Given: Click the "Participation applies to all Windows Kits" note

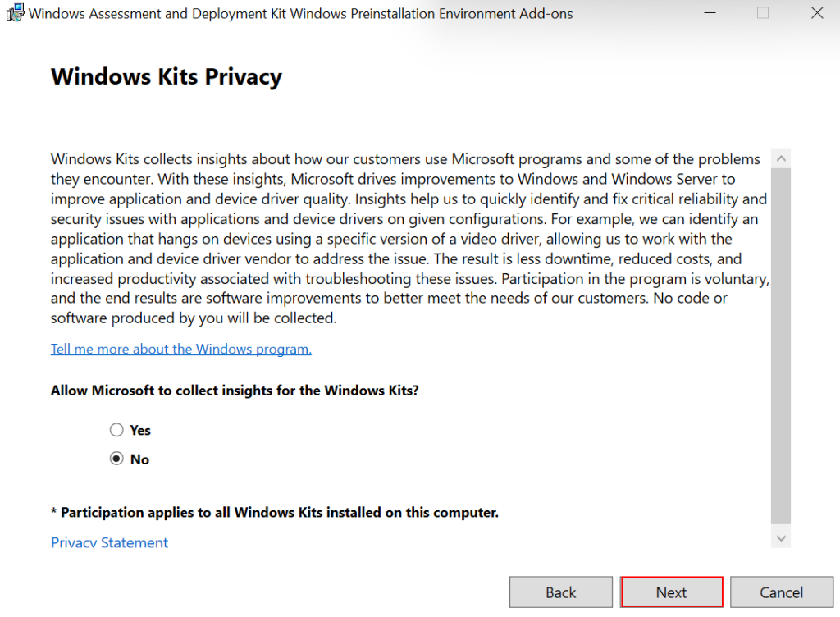Looking at the screenshot, I should point(275,513).
